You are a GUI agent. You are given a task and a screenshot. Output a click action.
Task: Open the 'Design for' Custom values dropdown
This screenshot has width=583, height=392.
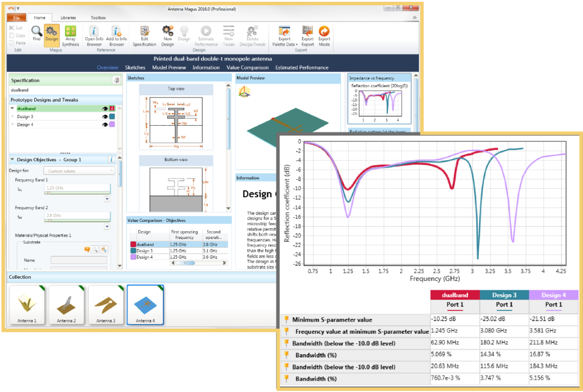(x=79, y=171)
